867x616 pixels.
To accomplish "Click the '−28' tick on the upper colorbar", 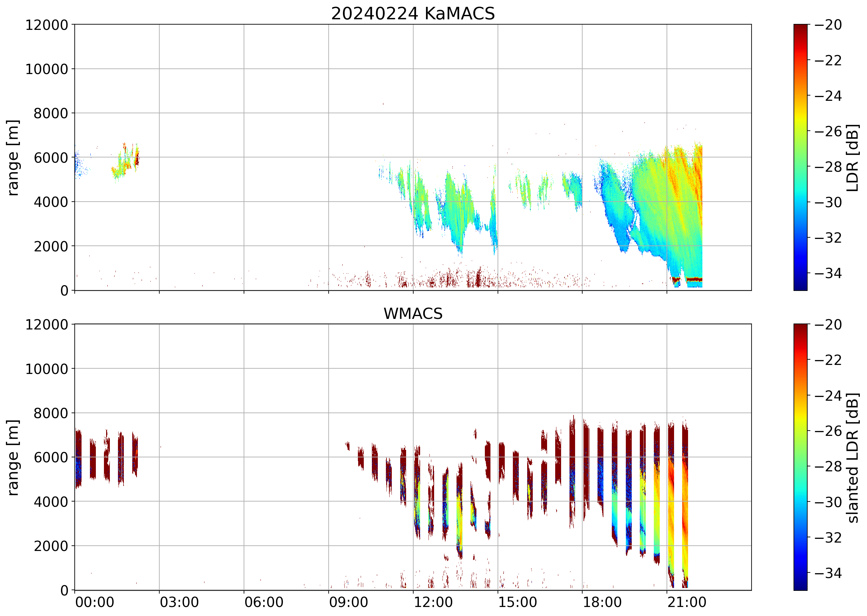I will (828, 166).
